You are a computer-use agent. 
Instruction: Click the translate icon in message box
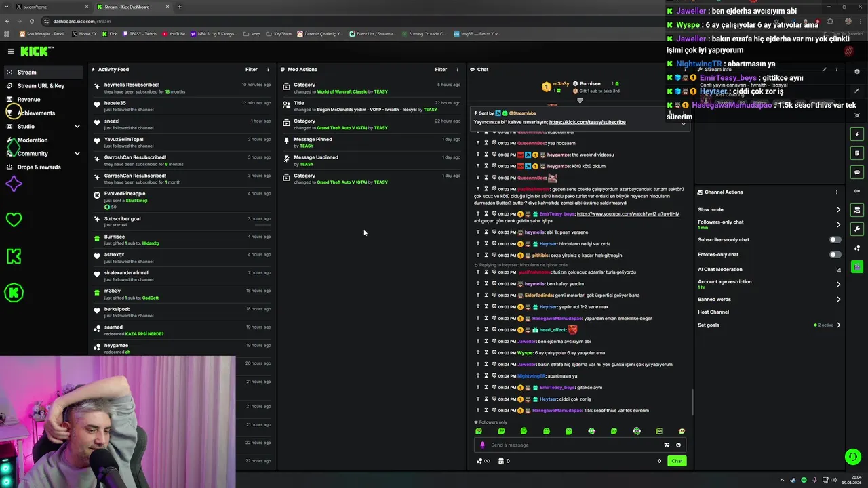coord(667,445)
